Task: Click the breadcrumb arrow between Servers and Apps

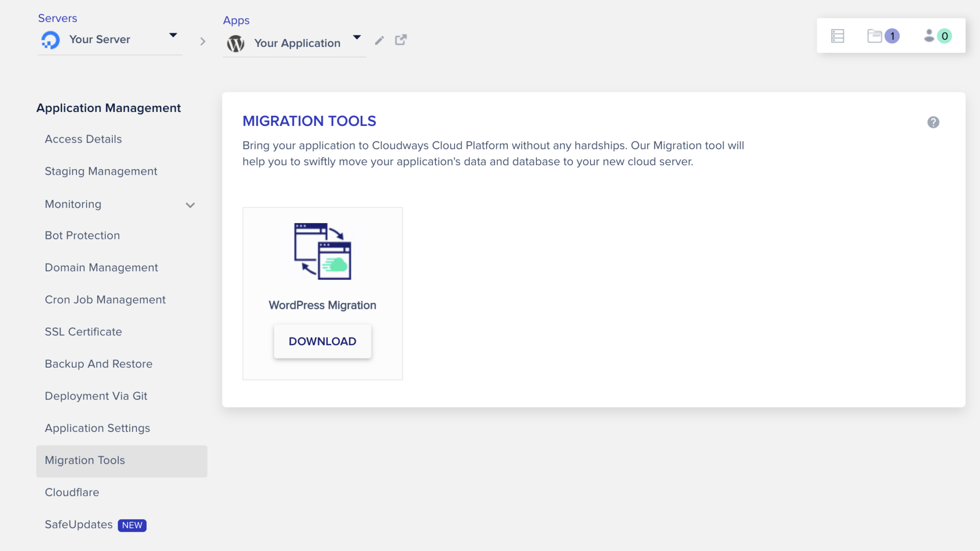Action: [202, 42]
